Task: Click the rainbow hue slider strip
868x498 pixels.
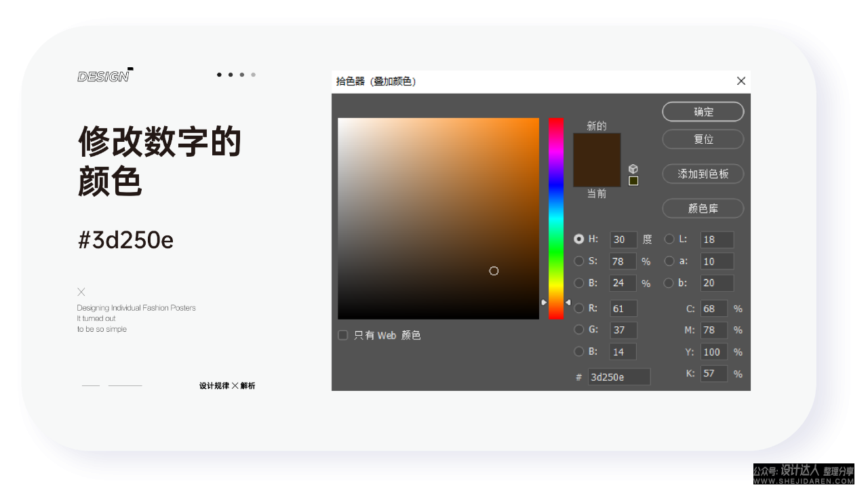Action: click(x=556, y=218)
